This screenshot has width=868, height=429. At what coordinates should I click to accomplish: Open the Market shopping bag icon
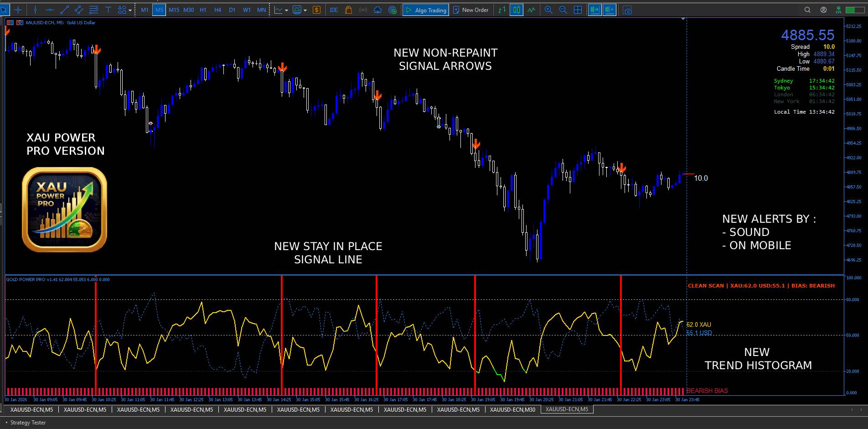coord(348,10)
